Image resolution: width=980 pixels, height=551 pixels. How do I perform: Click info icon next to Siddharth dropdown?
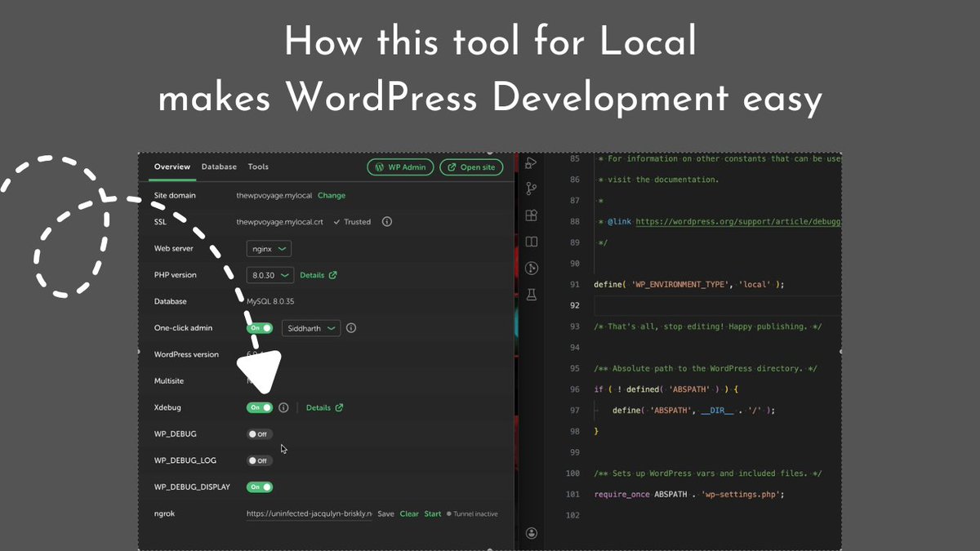coord(351,328)
